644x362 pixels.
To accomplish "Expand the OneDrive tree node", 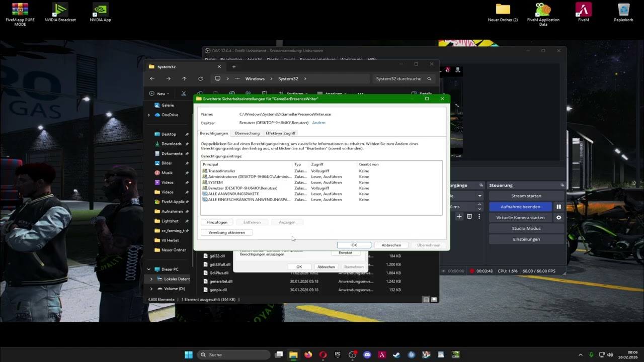I will pyautogui.click(x=148, y=115).
